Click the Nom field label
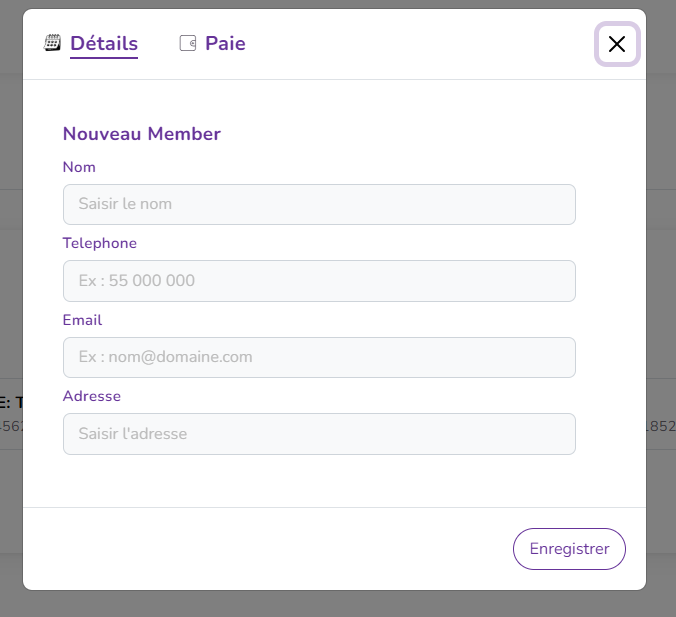The height and width of the screenshot is (617, 676). (x=79, y=167)
